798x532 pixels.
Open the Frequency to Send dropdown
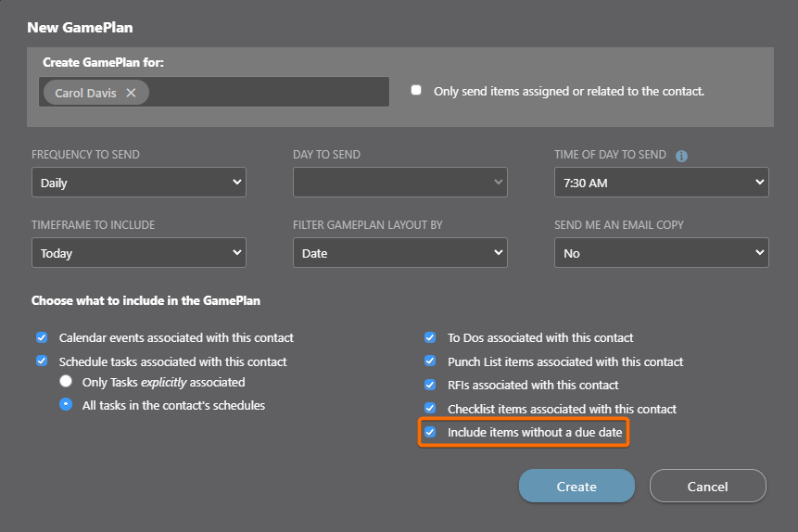(139, 183)
